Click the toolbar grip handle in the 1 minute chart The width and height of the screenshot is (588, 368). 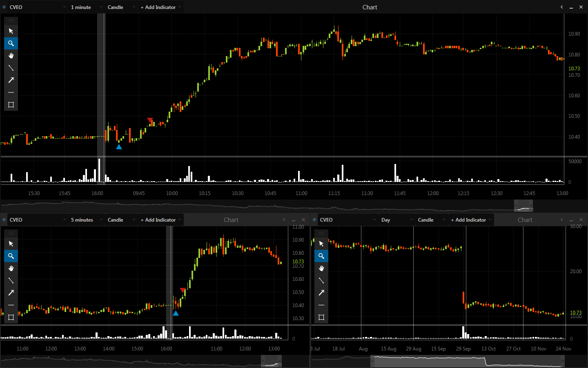point(11,20)
